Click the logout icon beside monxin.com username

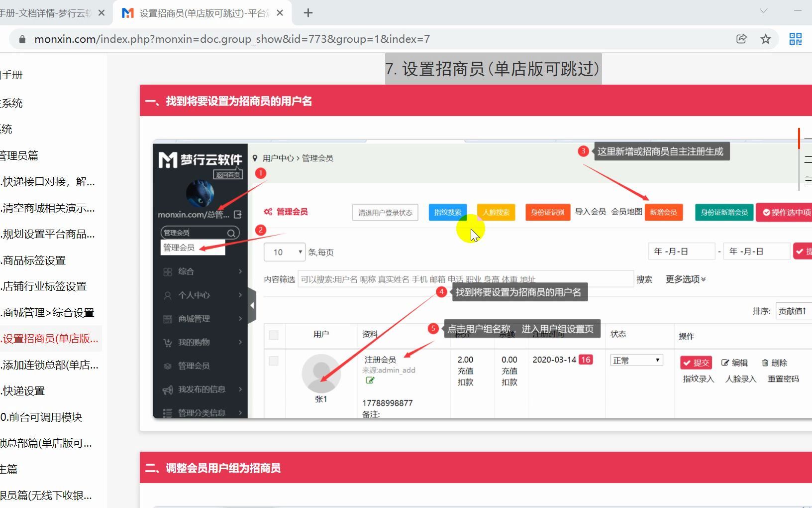tap(238, 214)
